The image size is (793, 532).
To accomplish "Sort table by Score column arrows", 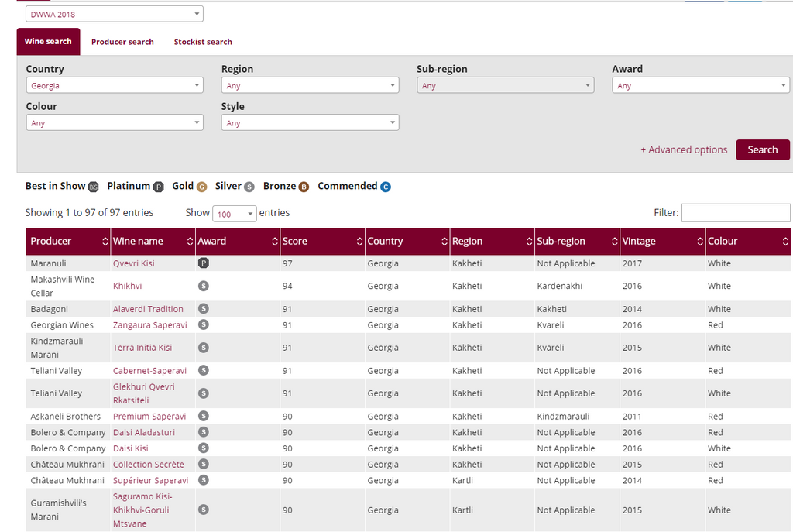I will point(359,242).
